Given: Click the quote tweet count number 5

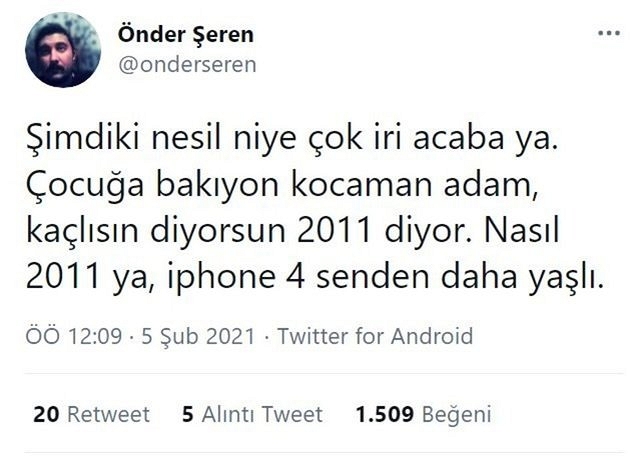Looking at the screenshot, I should [x=188, y=414].
